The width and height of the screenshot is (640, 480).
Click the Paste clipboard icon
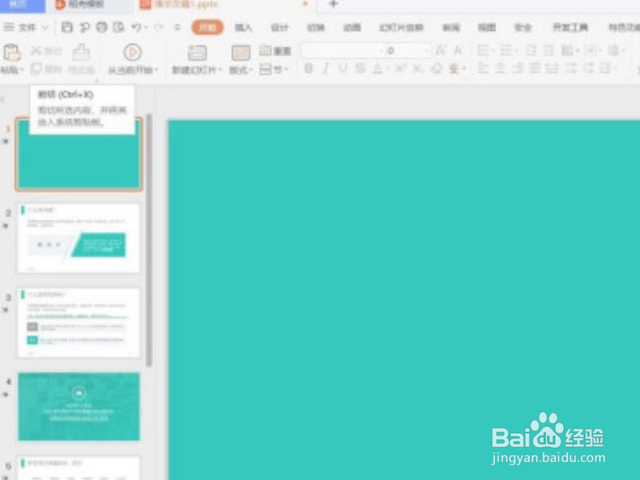coord(12,53)
